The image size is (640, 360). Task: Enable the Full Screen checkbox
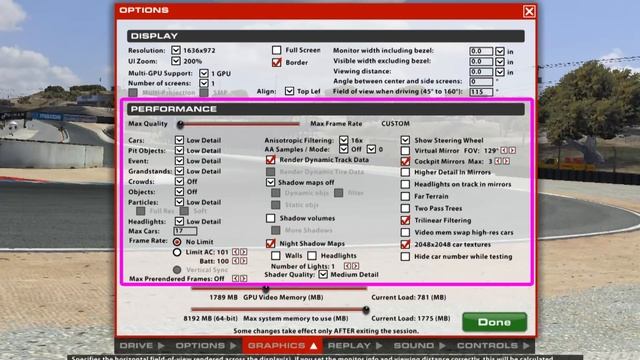[276, 50]
